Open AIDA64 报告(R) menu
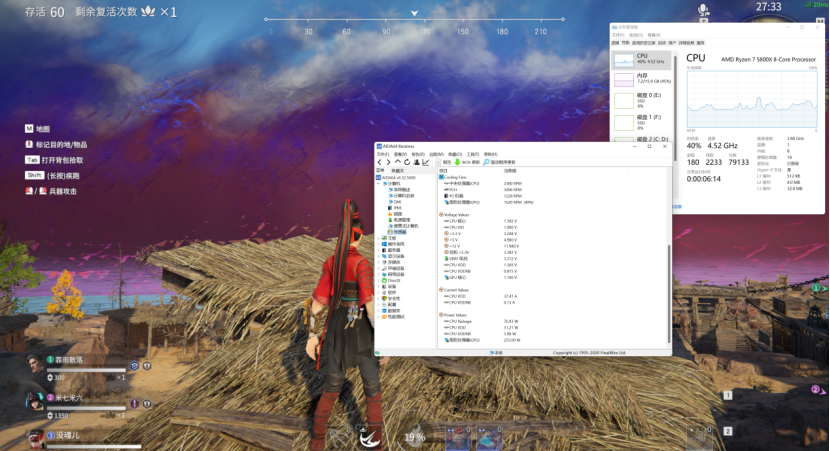Screen dimensions: 830x451 418,154
